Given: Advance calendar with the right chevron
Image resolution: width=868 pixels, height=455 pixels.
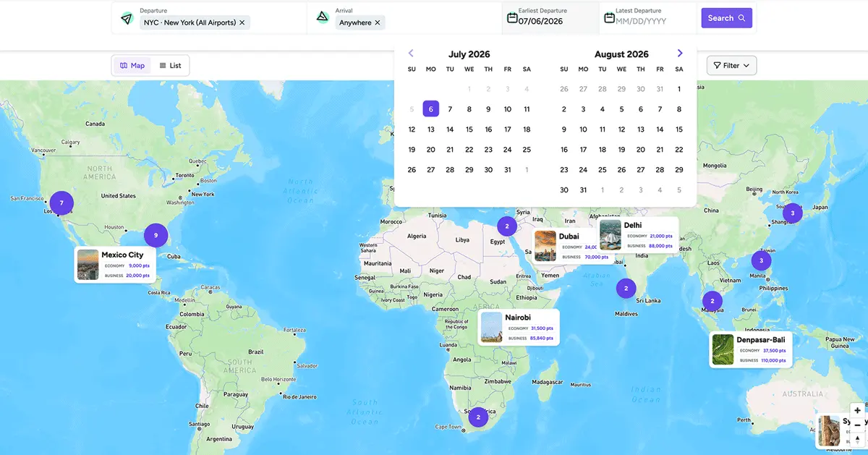Looking at the screenshot, I should [680, 54].
